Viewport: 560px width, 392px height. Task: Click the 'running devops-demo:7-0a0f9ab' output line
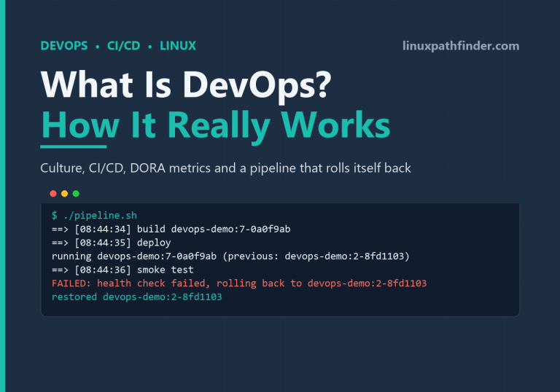click(x=230, y=256)
